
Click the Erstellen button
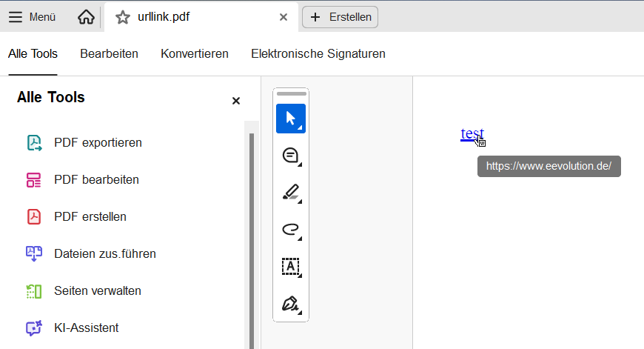(341, 17)
